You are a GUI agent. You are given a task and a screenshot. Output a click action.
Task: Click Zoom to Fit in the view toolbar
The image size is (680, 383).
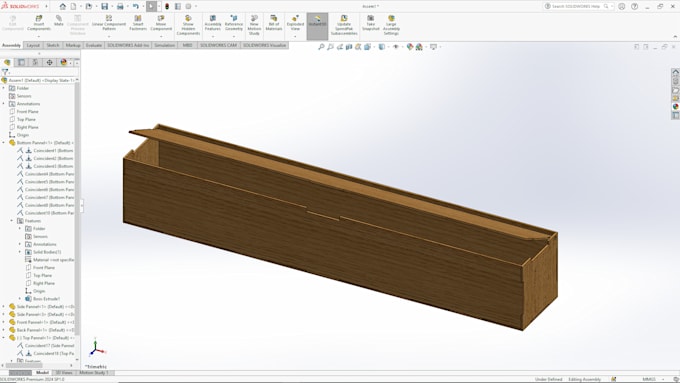(x=321, y=47)
